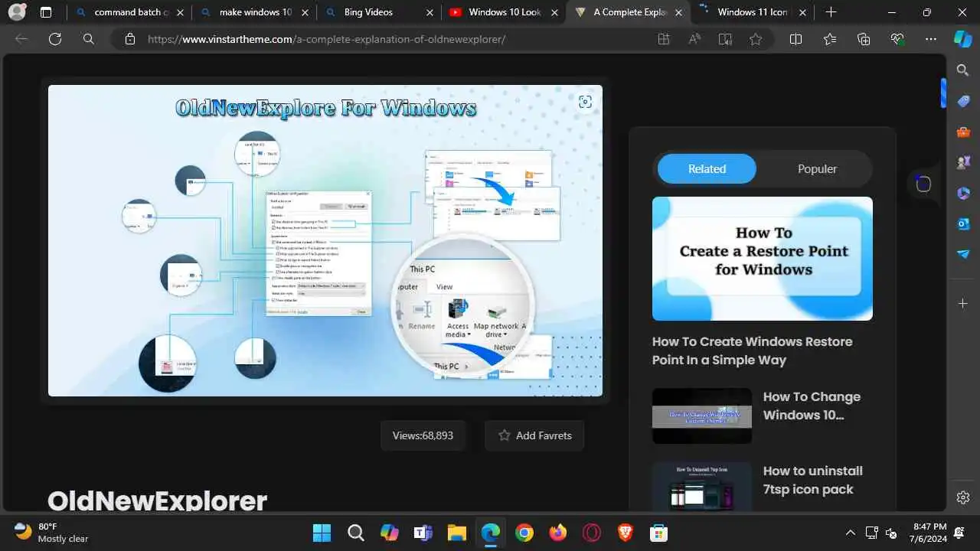This screenshot has width=980, height=551.
Task: Click the Change Windows 10 theme thumbnail
Action: [702, 416]
